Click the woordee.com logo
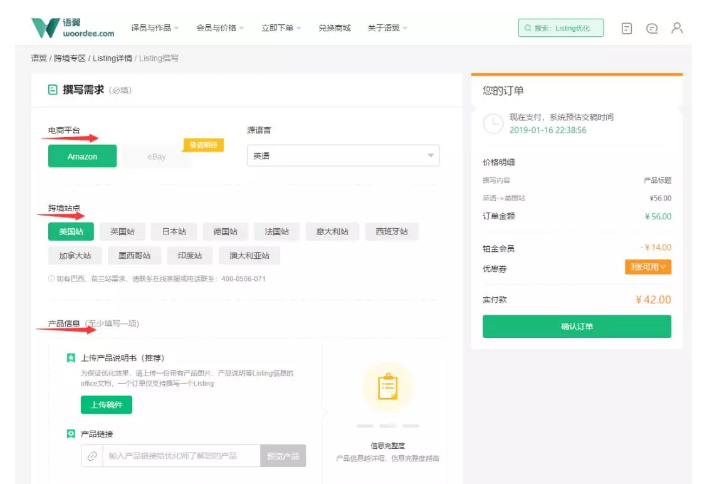Screen dimensions: 710x484 (x=72, y=28)
